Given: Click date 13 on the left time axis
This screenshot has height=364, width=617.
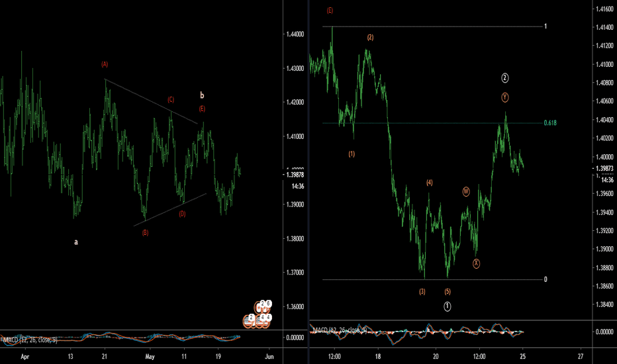Looking at the screenshot, I should tap(70, 357).
